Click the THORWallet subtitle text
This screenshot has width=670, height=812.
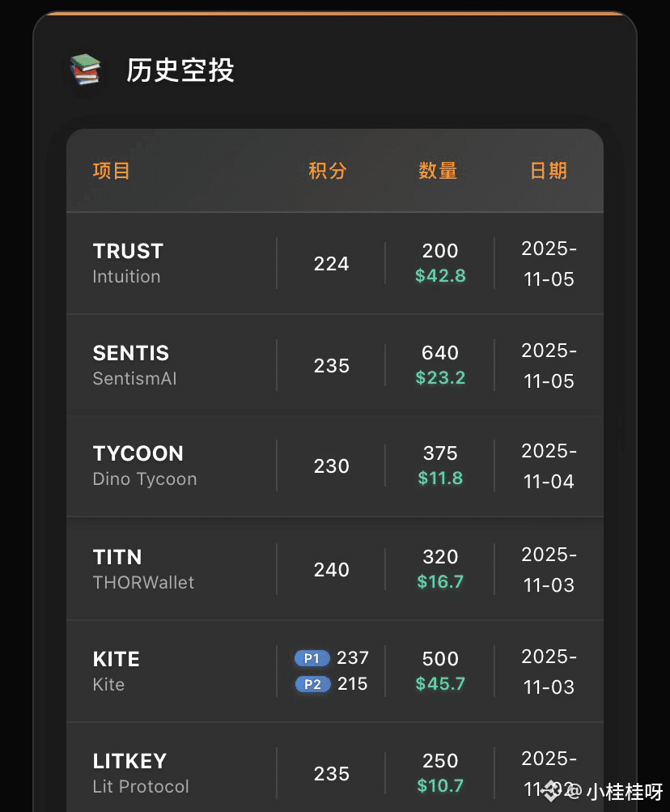point(143,583)
